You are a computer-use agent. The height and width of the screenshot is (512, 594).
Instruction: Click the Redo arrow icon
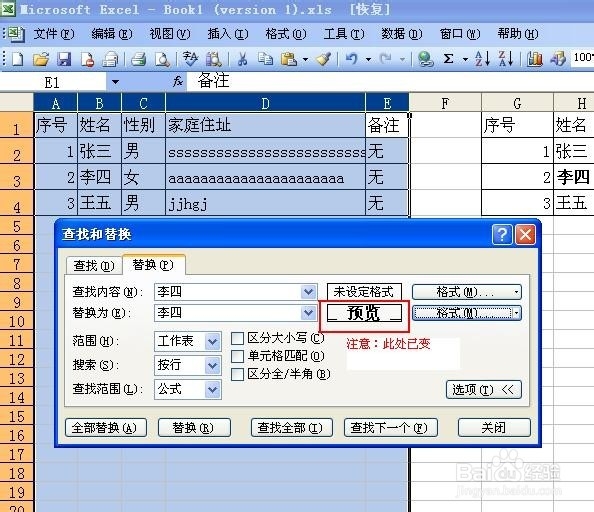click(386, 59)
